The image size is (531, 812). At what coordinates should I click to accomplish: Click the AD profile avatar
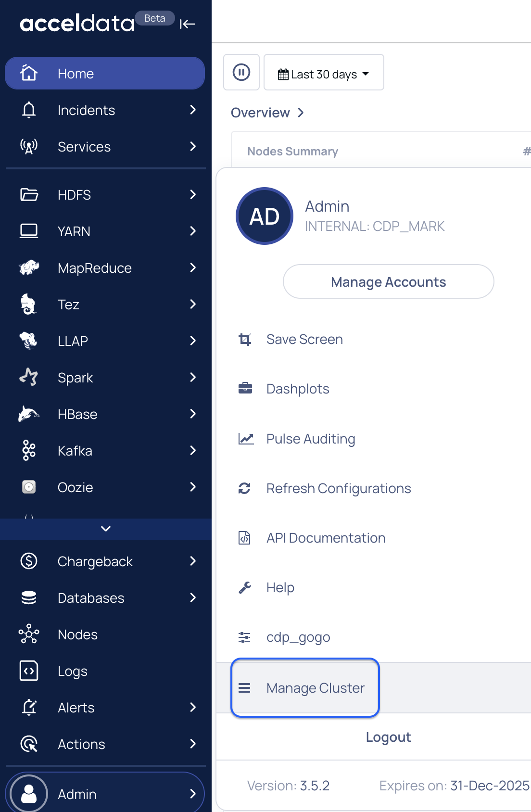click(x=265, y=216)
